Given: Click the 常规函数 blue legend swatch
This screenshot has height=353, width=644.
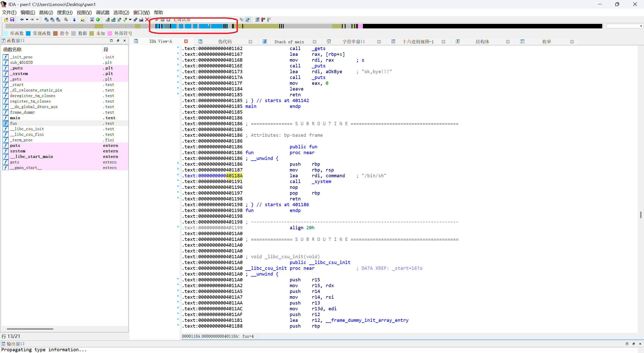Looking at the screenshot, I should 28,33.
